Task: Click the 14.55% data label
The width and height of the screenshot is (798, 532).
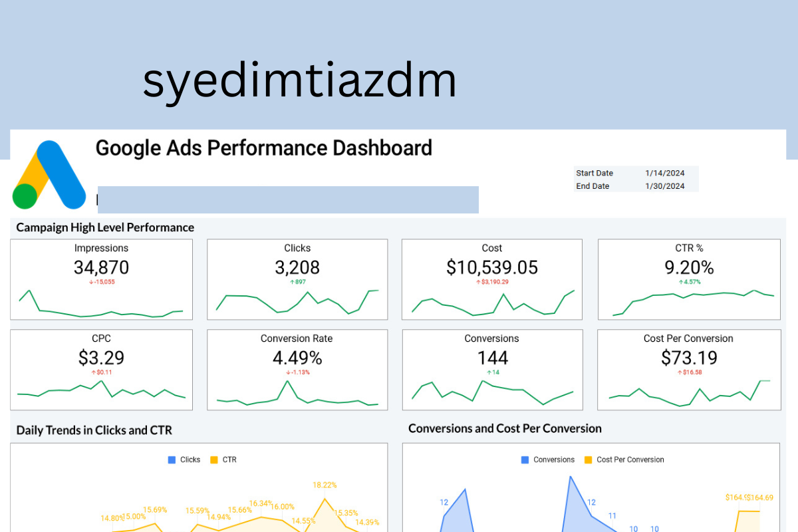Action: (303, 521)
